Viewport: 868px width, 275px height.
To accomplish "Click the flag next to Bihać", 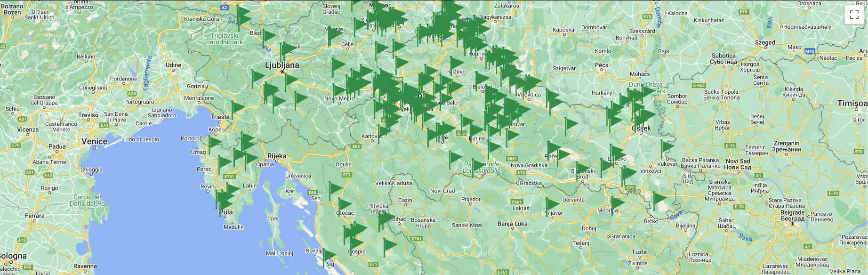I will click(386, 218).
